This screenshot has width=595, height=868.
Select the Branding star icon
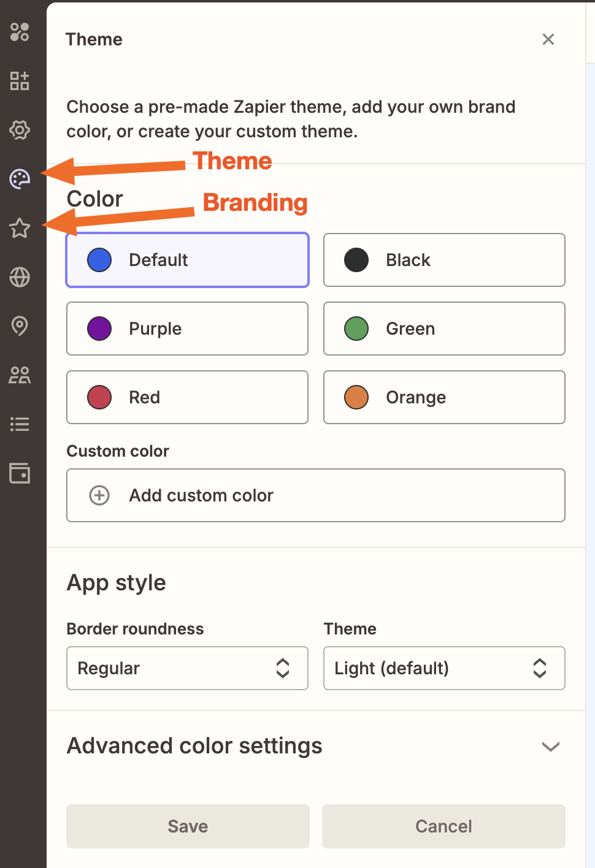point(20,229)
